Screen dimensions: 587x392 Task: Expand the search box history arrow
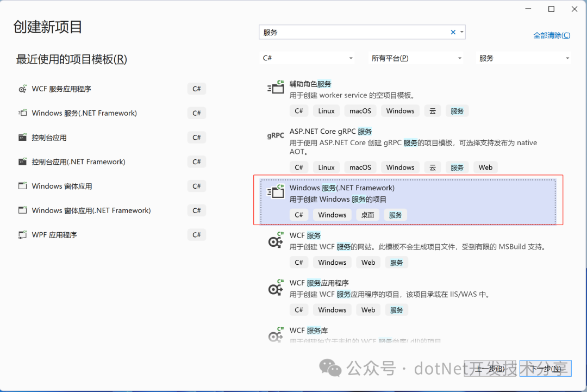click(462, 33)
